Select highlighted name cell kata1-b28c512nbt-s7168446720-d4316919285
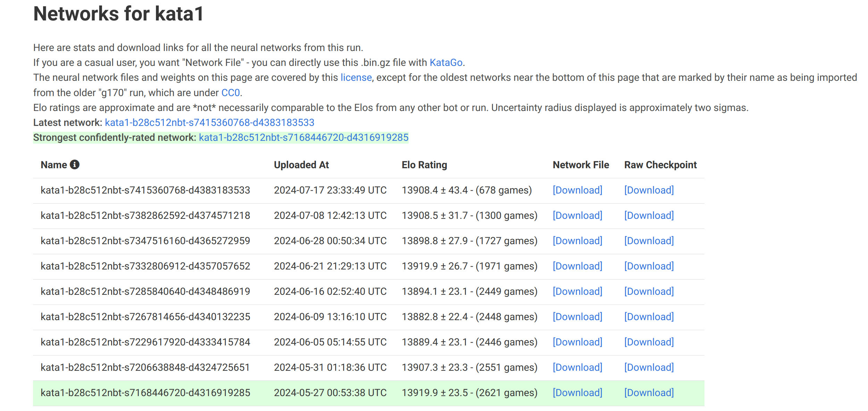 (x=145, y=393)
